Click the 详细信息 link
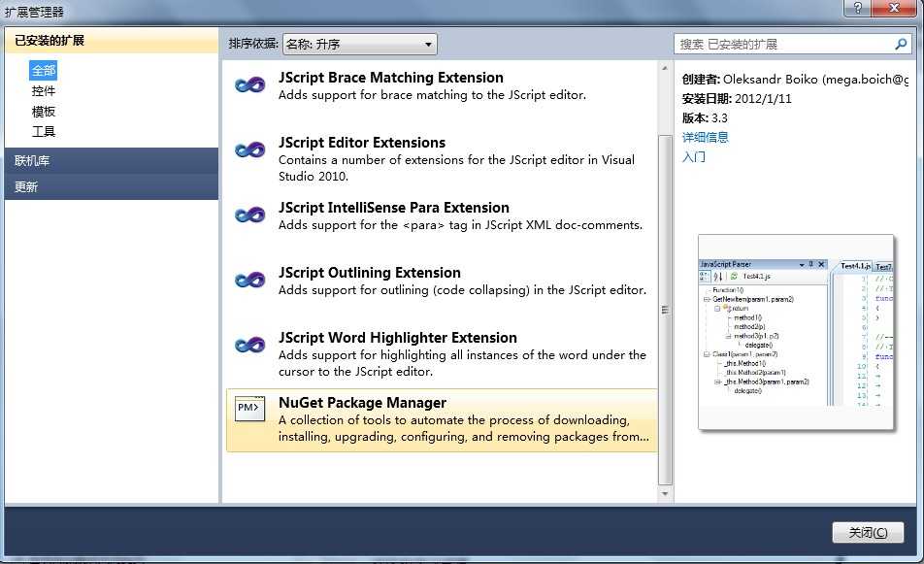The image size is (924, 564). pyautogui.click(x=706, y=137)
